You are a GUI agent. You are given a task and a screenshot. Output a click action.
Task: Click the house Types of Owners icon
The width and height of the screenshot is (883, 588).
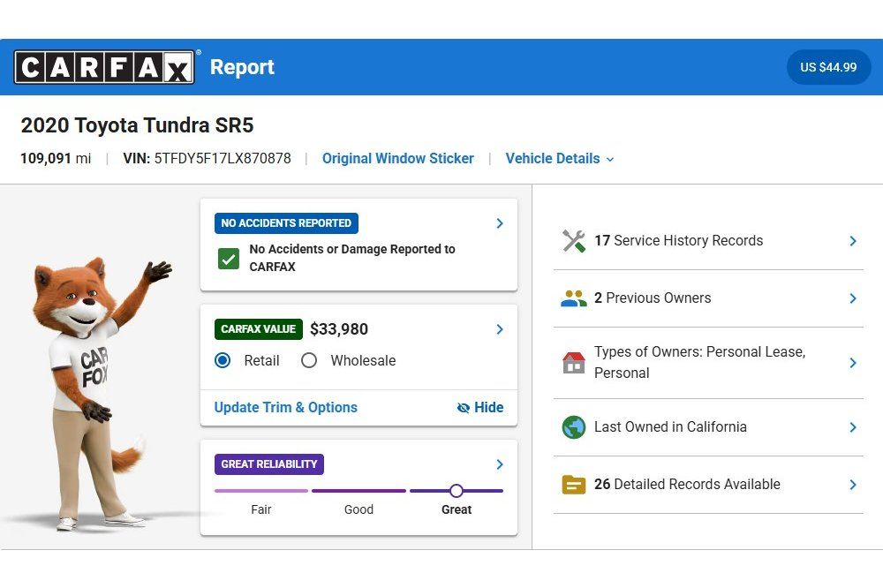pos(574,363)
